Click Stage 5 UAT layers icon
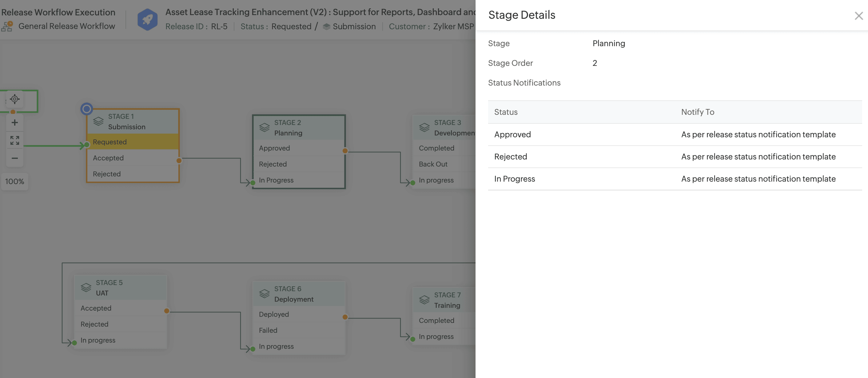Viewport: 868px width, 378px height. [86, 288]
